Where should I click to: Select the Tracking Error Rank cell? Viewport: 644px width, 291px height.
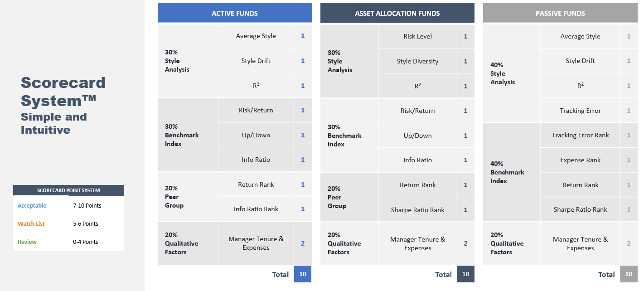point(580,135)
